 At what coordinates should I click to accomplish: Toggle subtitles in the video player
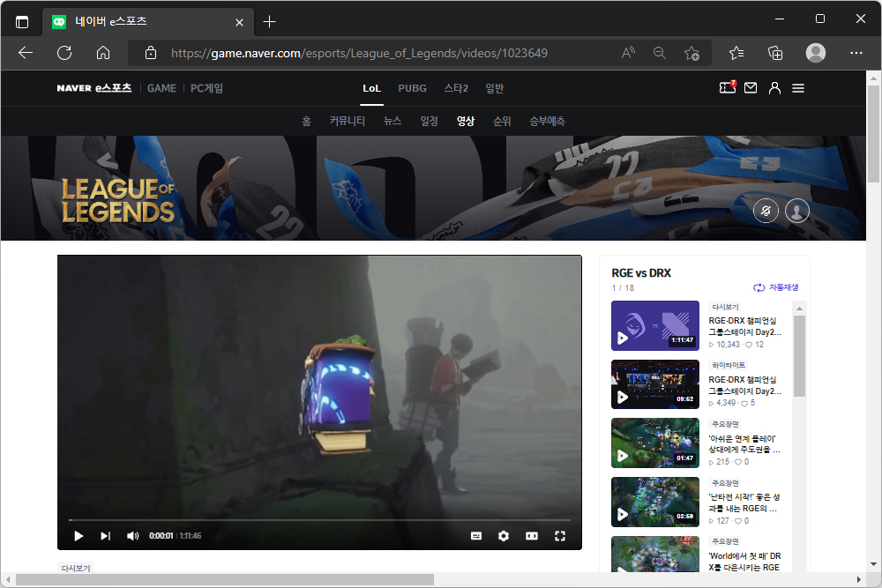(476, 536)
